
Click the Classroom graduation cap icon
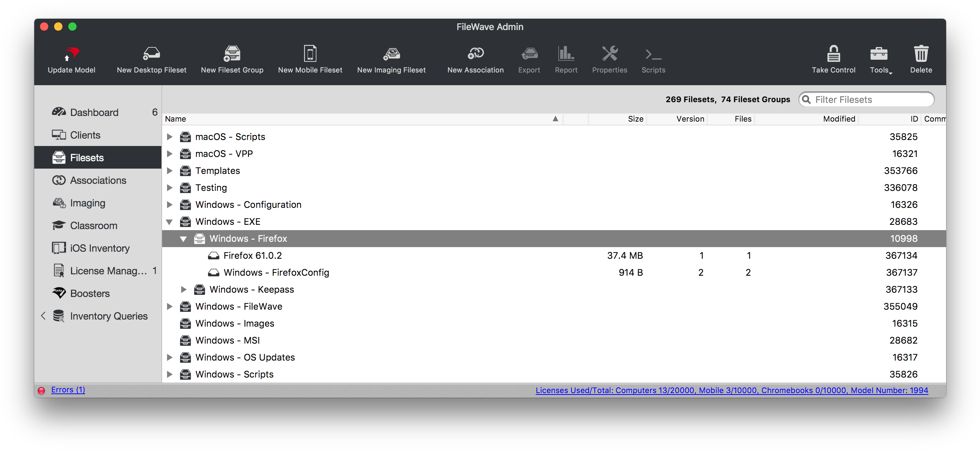point(59,226)
